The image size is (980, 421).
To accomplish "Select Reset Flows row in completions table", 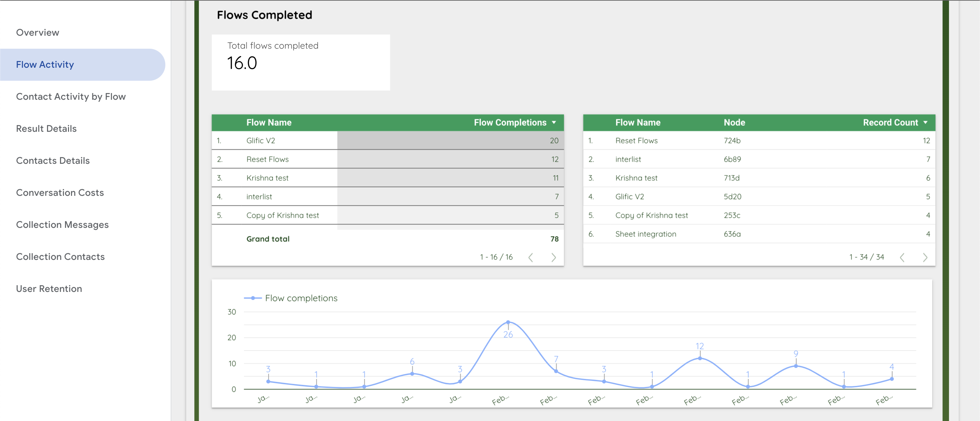I will [x=388, y=159].
